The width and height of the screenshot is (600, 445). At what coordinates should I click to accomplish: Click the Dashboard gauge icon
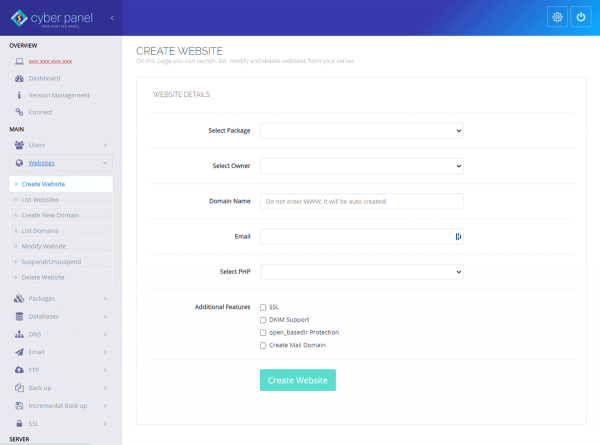pos(19,78)
